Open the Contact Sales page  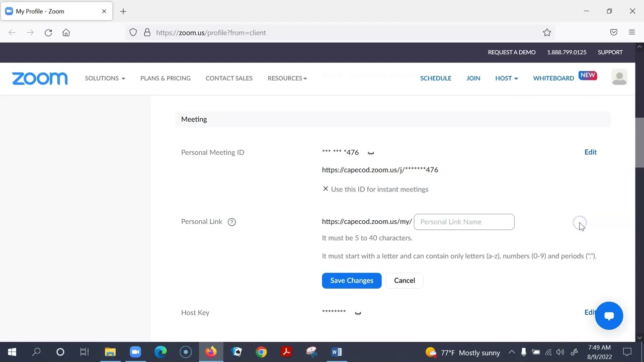pyautogui.click(x=229, y=78)
